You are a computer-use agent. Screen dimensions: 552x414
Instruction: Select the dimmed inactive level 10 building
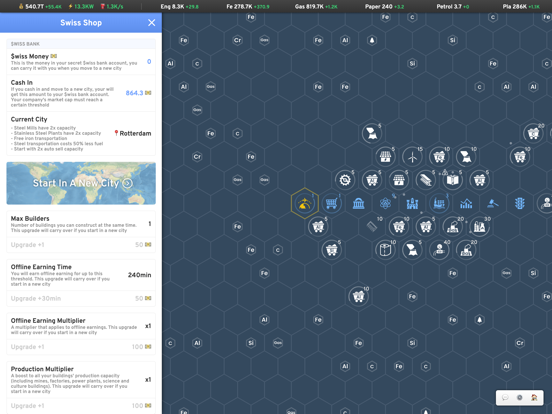[372, 226]
